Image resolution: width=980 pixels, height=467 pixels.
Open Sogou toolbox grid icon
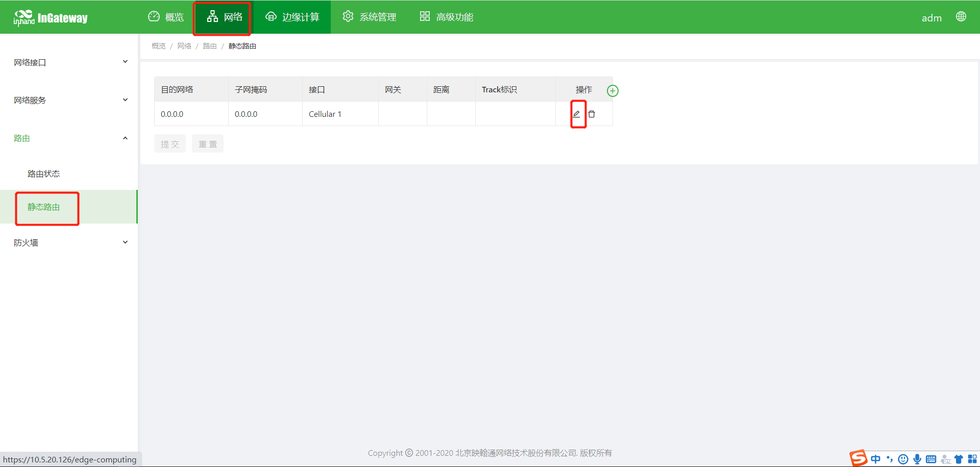coord(973,459)
